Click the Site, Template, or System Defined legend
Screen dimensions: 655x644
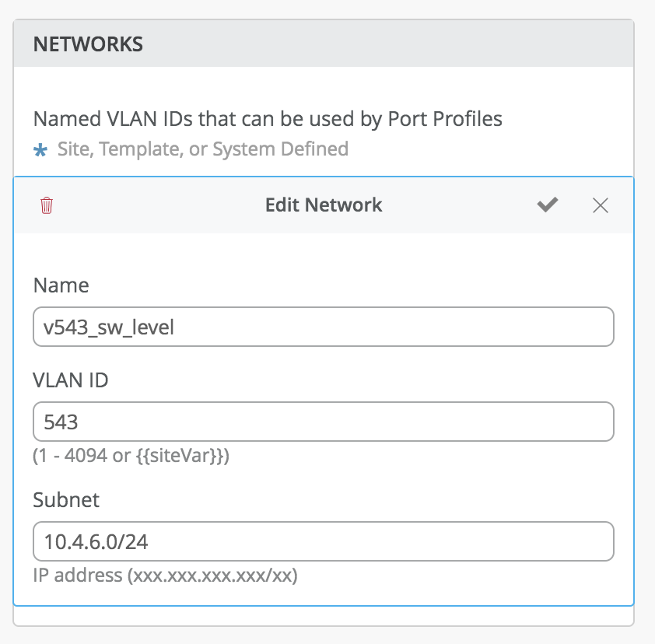[202, 149]
